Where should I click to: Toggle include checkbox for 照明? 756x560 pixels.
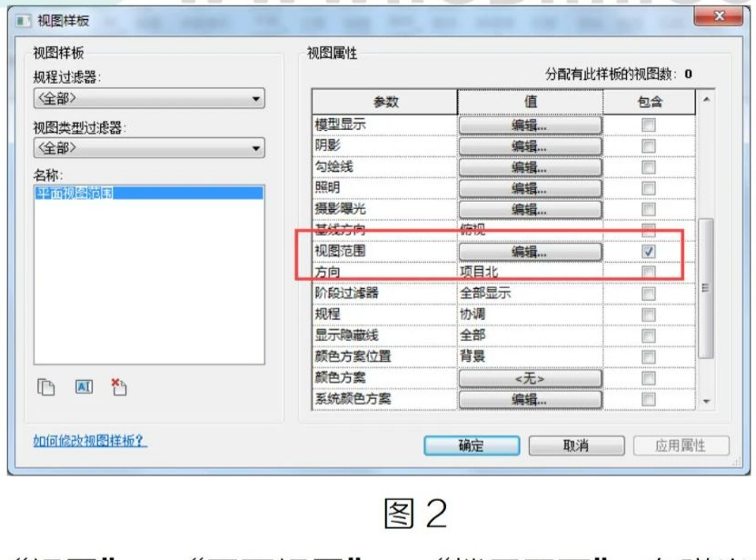point(649,188)
